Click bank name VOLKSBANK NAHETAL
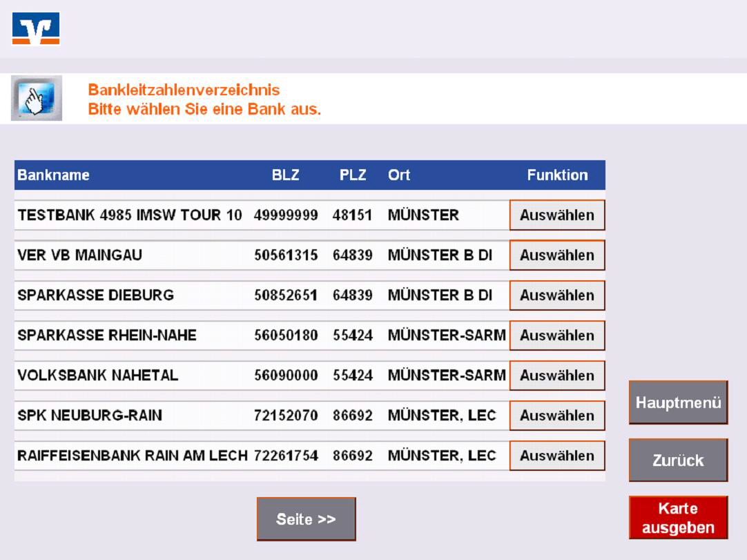The width and height of the screenshot is (747, 560). coord(97,375)
